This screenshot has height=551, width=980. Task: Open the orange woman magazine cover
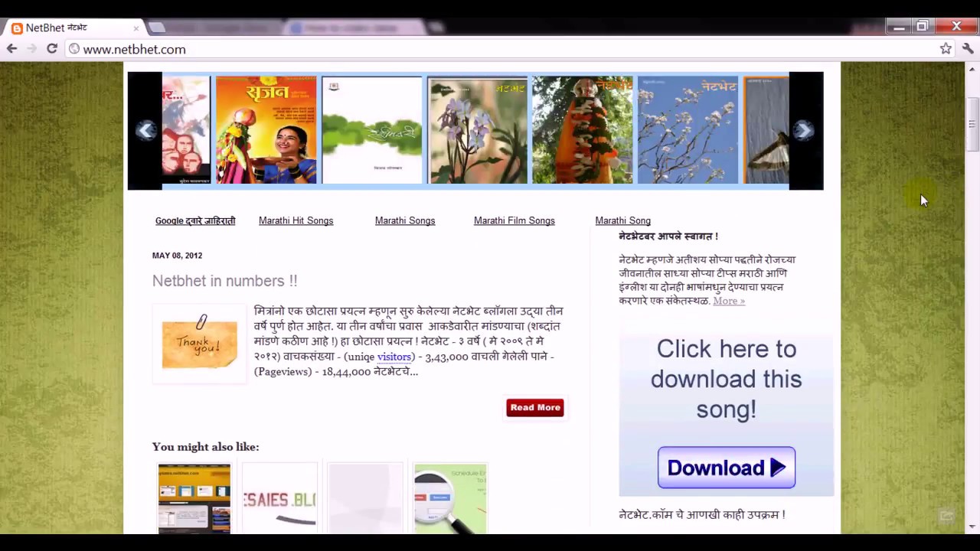pos(266,130)
